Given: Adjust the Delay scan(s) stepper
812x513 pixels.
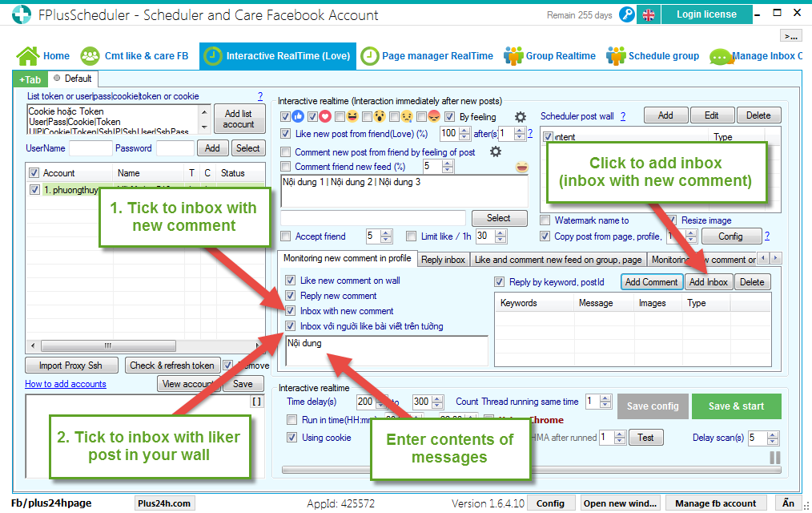Looking at the screenshot, I should [773, 438].
